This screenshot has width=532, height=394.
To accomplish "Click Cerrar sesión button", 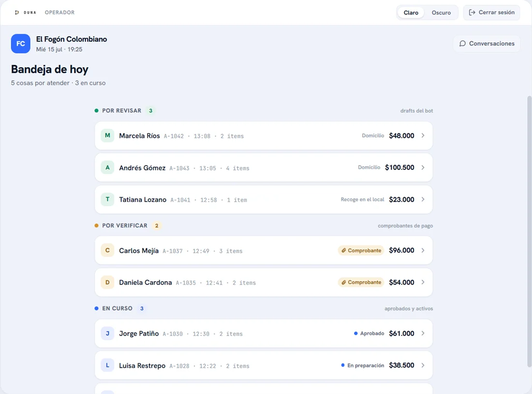I will pyautogui.click(x=492, y=13).
